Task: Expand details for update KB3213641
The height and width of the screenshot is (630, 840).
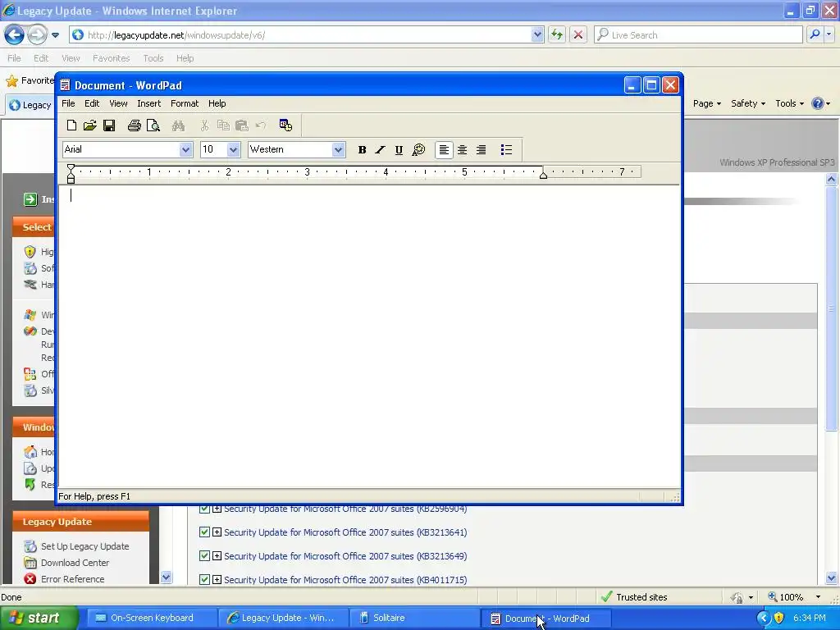Action: pyautogui.click(x=217, y=532)
